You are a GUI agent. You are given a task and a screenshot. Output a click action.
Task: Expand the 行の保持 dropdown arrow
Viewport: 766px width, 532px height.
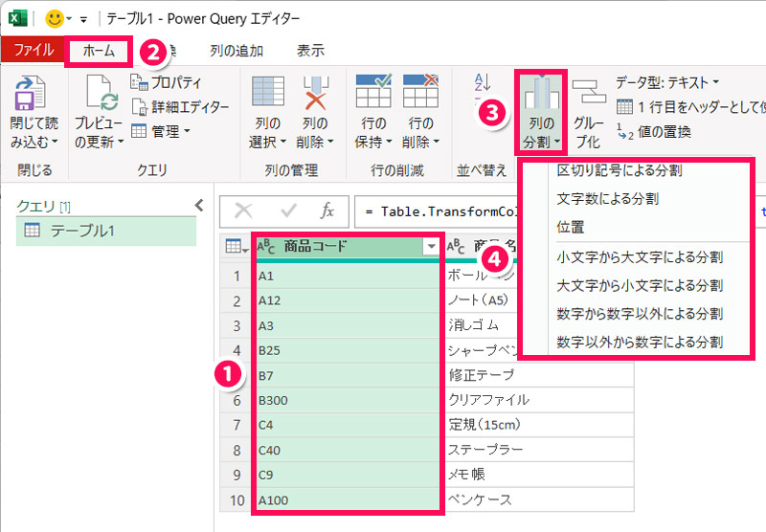(389, 142)
